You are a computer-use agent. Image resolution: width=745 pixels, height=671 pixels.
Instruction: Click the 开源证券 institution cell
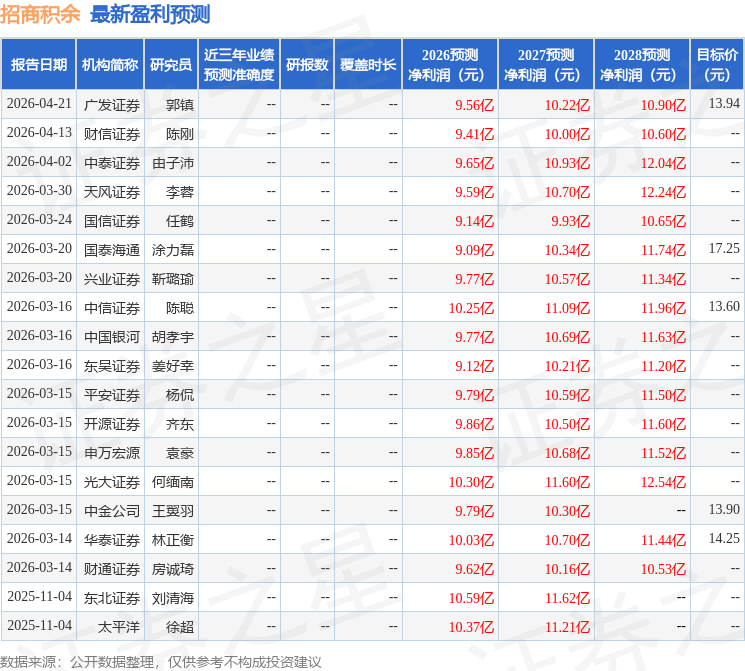point(112,424)
